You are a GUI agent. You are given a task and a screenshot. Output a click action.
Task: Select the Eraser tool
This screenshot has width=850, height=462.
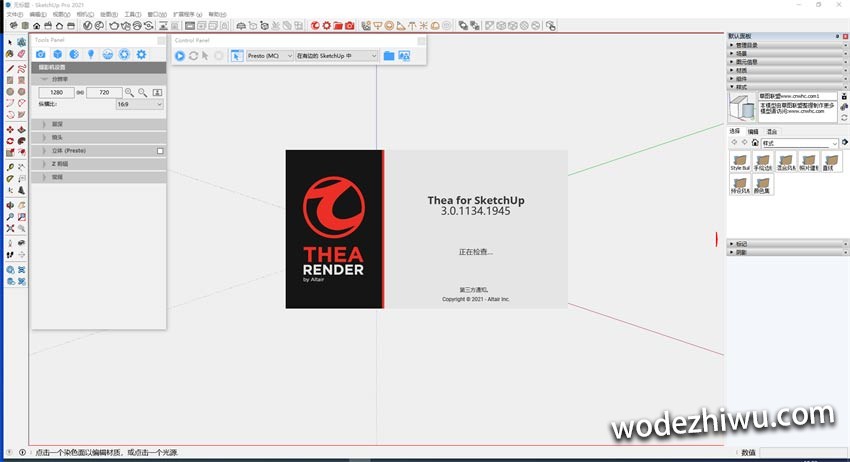point(21,54)
